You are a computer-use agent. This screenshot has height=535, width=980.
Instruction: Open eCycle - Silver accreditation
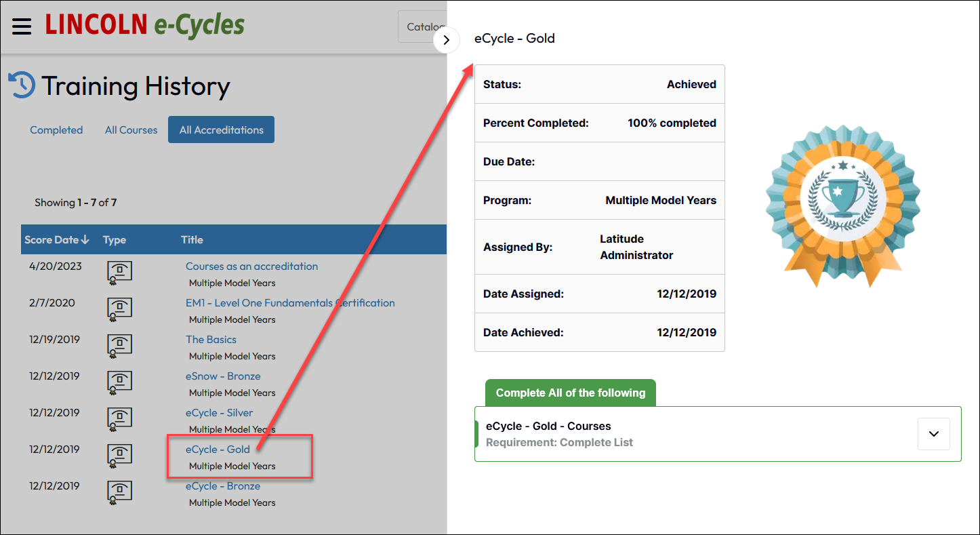click(x=219, y=413)
